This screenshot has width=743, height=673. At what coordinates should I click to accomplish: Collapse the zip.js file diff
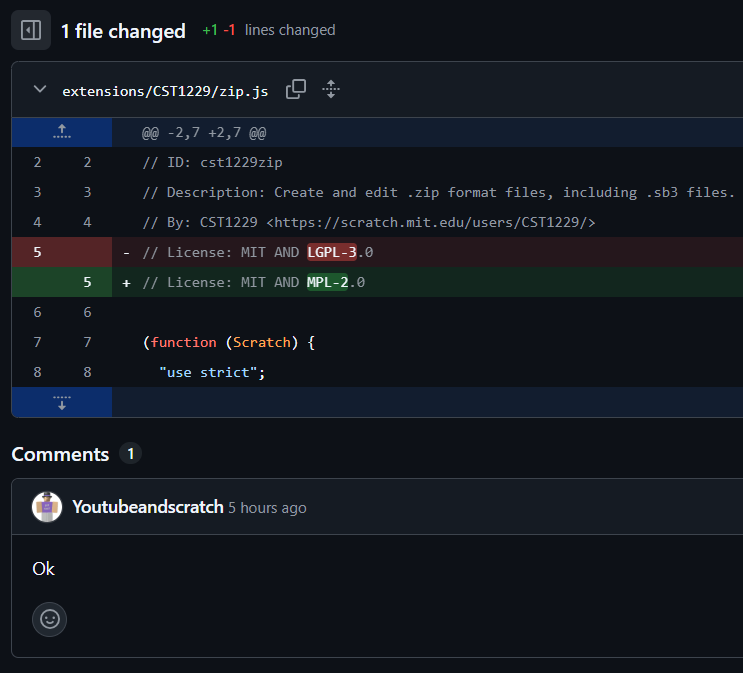coord(40,90)
